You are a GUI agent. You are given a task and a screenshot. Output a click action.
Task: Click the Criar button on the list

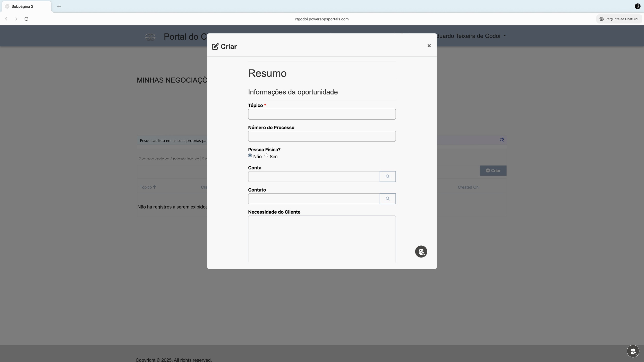[x=493, y=170]
